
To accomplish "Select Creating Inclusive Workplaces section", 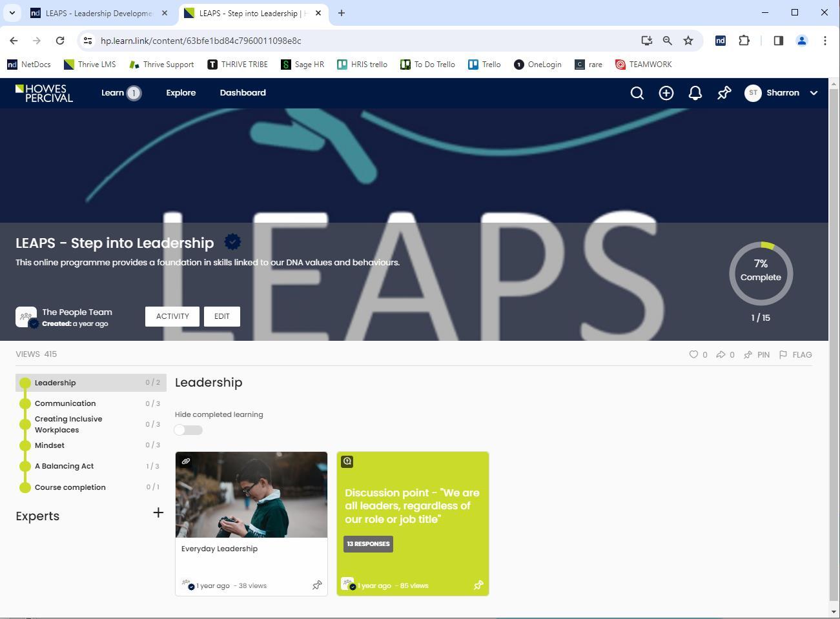I will click(91, 424).
